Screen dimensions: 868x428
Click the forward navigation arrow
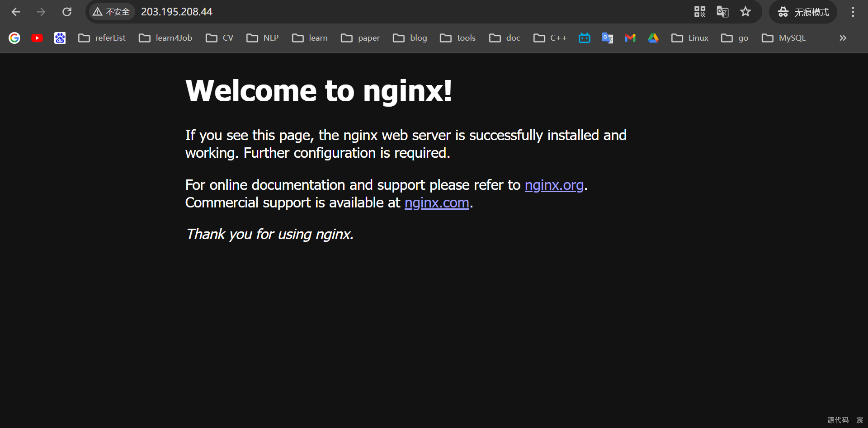[41, 12]
